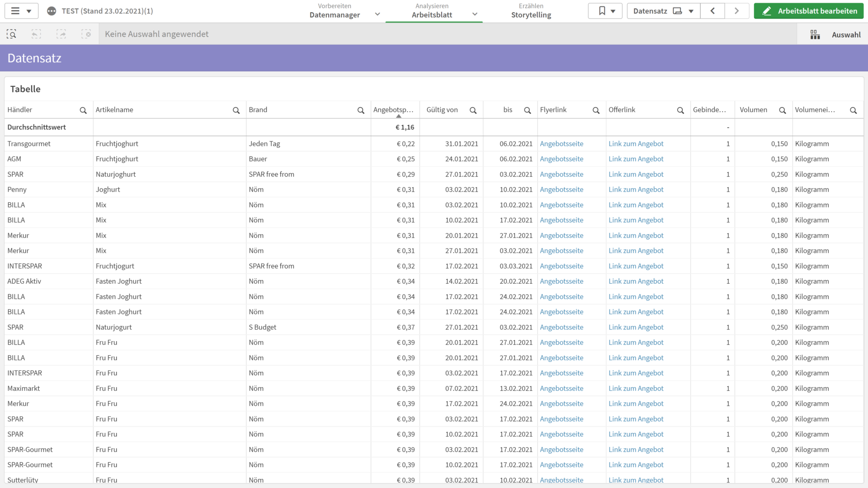Clear all selections icon
This screenshot has height=488, width=868.
(x=86, y=34)
